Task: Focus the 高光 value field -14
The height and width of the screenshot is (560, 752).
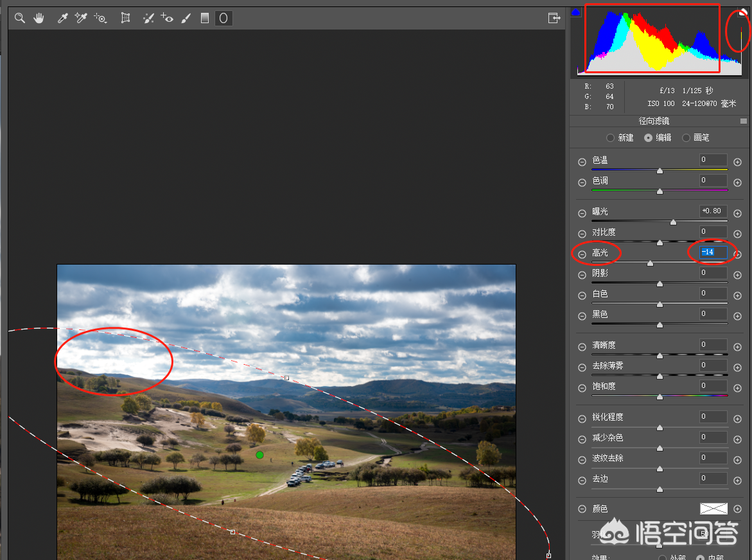Action: (713, 252)
